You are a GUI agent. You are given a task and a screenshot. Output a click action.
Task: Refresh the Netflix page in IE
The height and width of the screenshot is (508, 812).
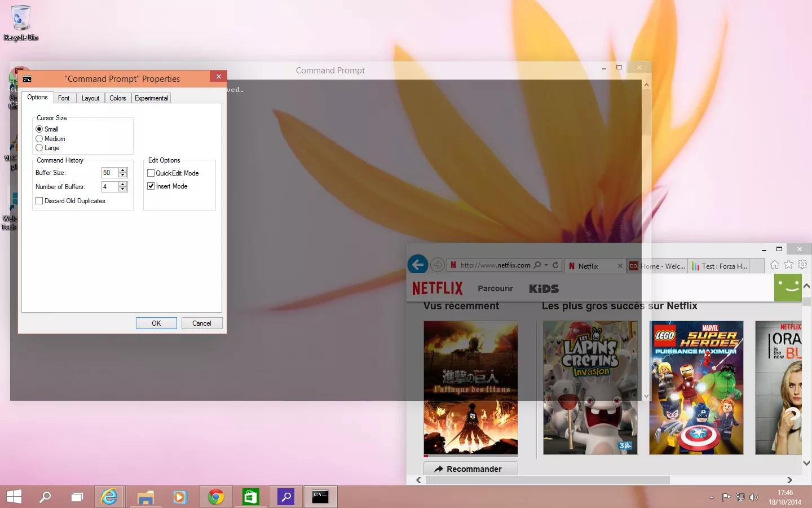point(555,265)
